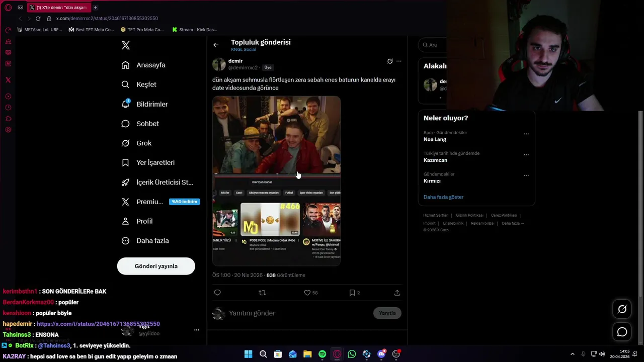The height and width of the screenshot is (362, 644).
Task: Click the repost icon
Action: coord(262,293)
